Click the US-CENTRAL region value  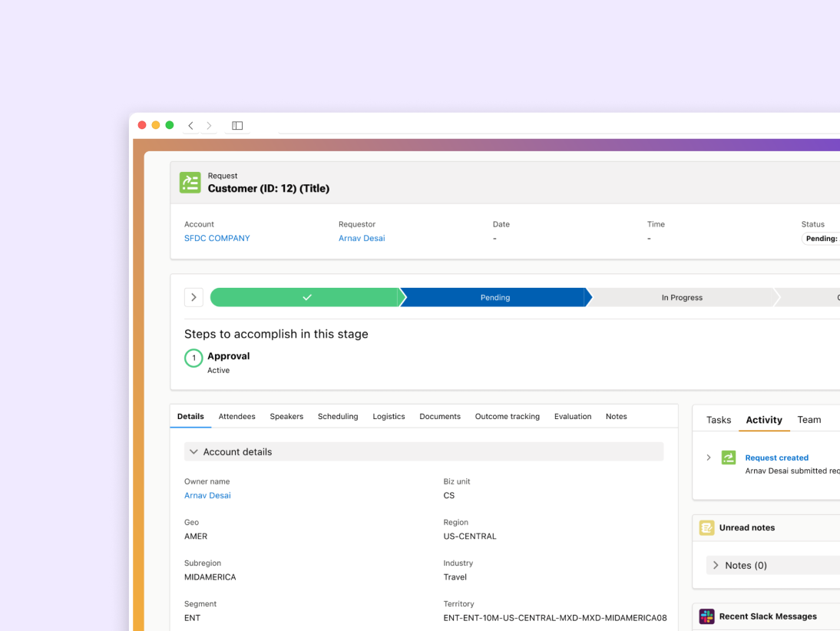470,536
